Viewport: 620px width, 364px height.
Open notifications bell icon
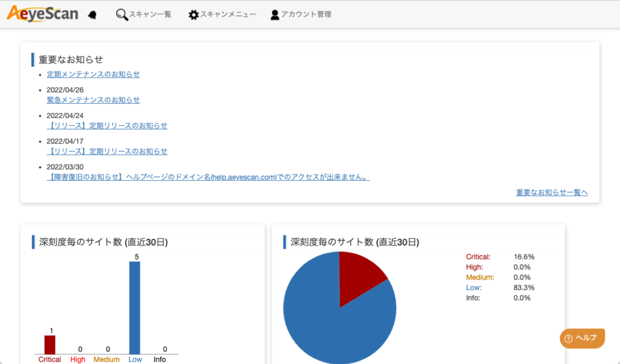[92, 15]
